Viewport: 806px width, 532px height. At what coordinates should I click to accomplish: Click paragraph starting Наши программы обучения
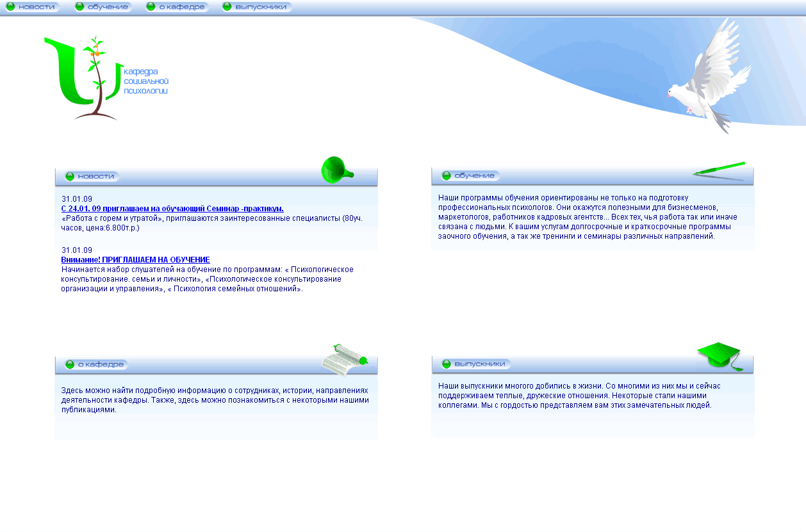click(588, 217)
